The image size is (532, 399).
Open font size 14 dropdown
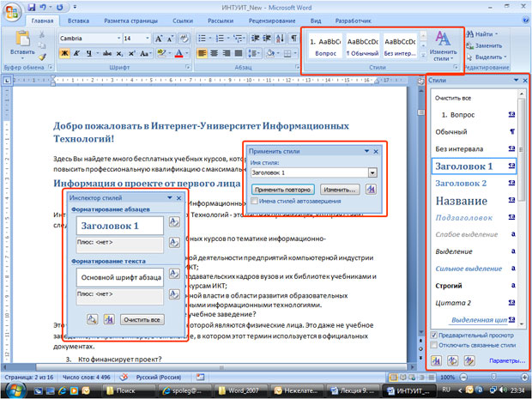tap(148, 39)
